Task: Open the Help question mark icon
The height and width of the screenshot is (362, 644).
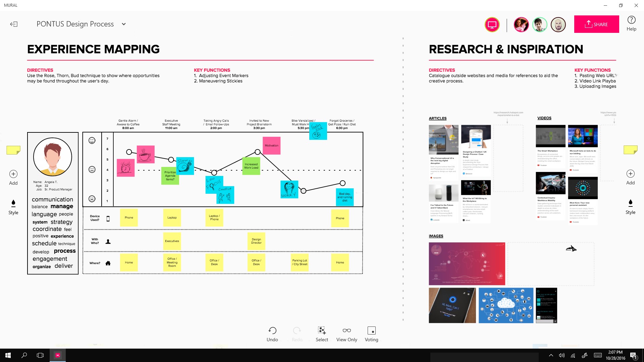Action: tap(631, 20)
